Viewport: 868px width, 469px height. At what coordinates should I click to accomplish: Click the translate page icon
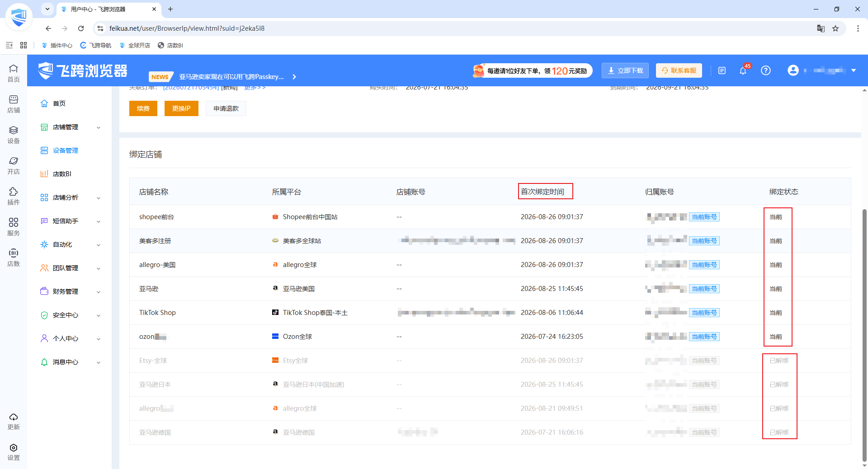(821, 28)
